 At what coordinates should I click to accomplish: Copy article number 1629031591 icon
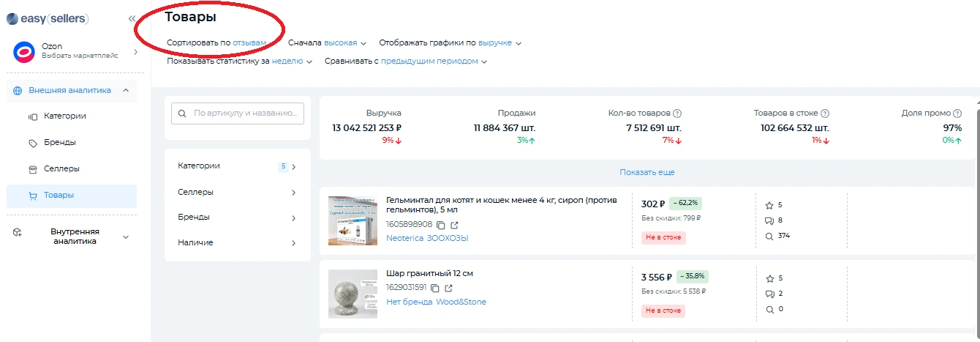click(x=435, y=288)
